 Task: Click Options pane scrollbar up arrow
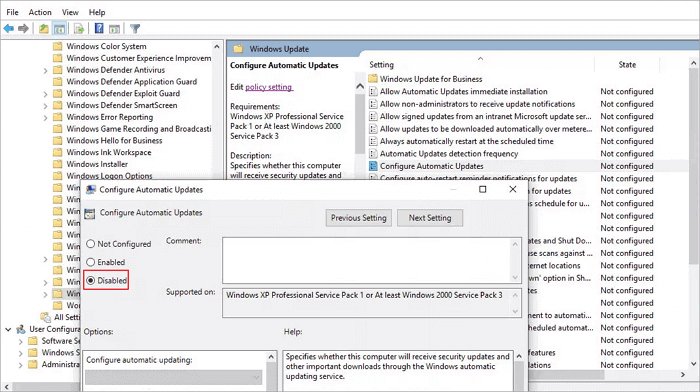tap(271, 356)
